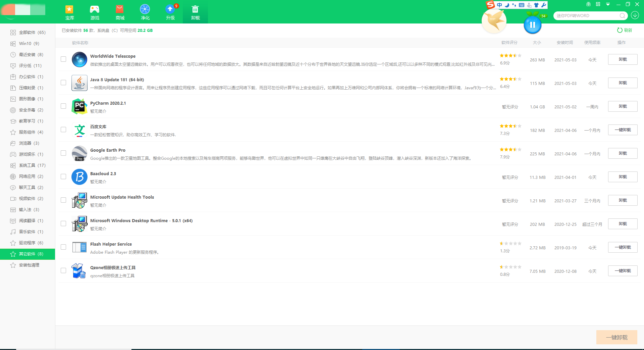The width and height of the screenshot is (644, 350).
Task: Click 卸载 for Google Earth Pro
Action: pyautogui.click(x=623, y=153)
